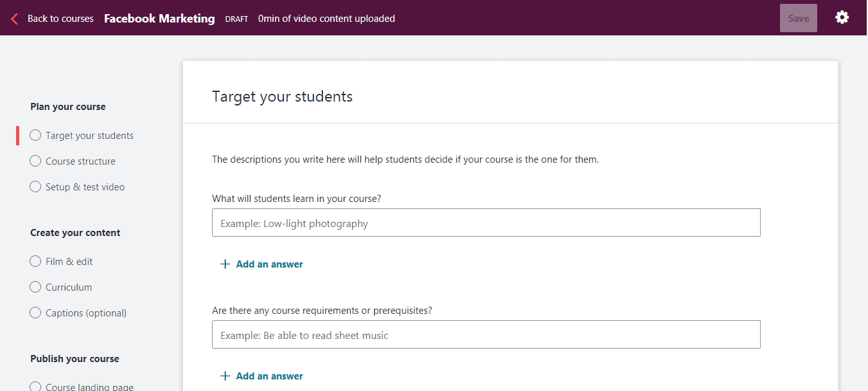Open Setup & test video page
The width and height of the screenshot is (868, 391).
[85, 187]
